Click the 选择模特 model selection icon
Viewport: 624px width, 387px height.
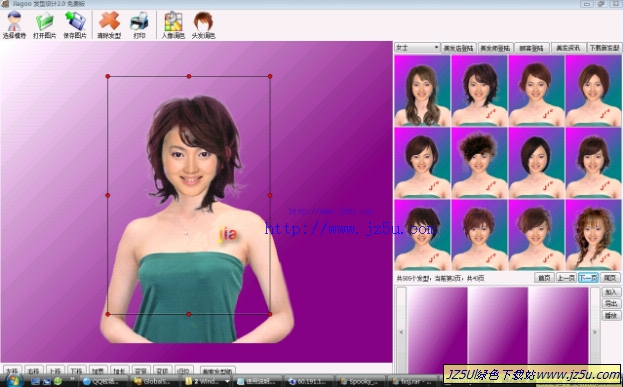pyautogui.click(x=14, y=25)
